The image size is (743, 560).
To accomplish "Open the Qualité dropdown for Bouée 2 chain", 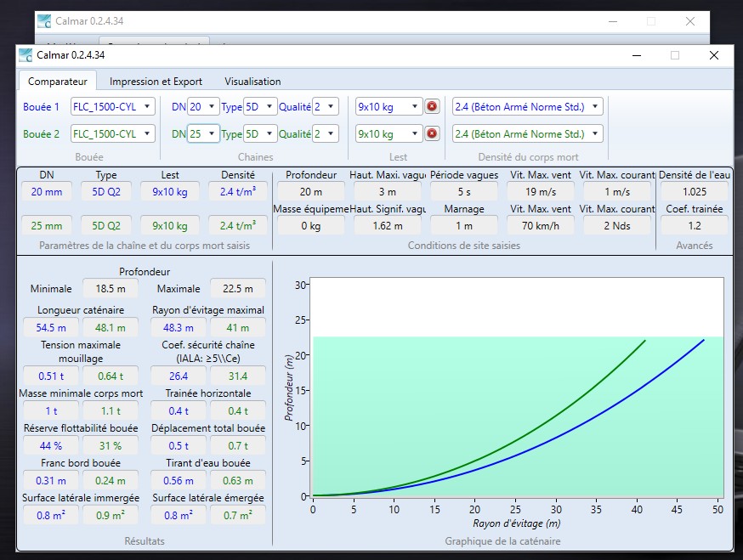I will coord(325,134).
